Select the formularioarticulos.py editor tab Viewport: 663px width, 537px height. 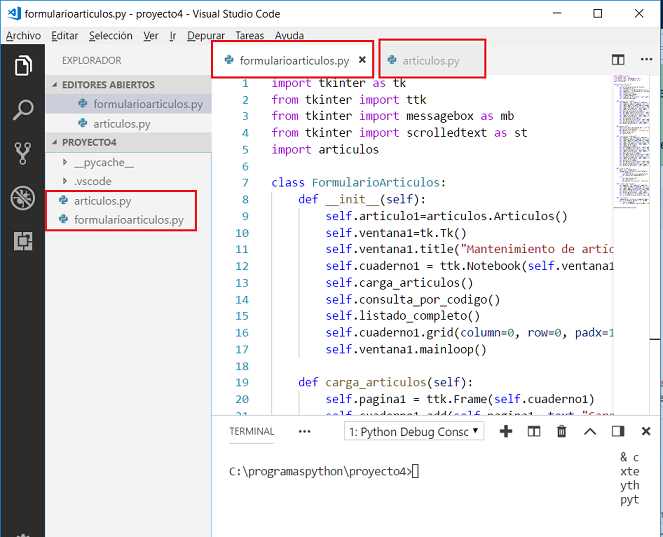(292, 60)
